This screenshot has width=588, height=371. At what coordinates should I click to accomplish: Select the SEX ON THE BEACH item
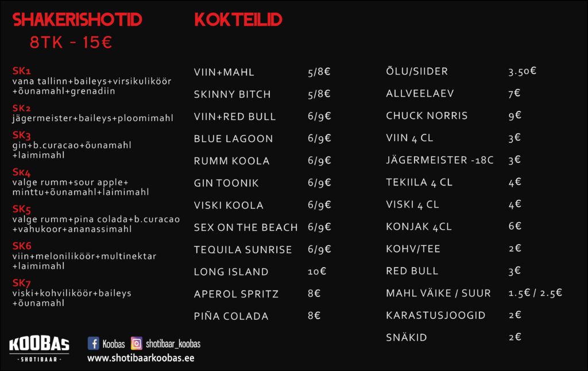click(x=246, y=227)
